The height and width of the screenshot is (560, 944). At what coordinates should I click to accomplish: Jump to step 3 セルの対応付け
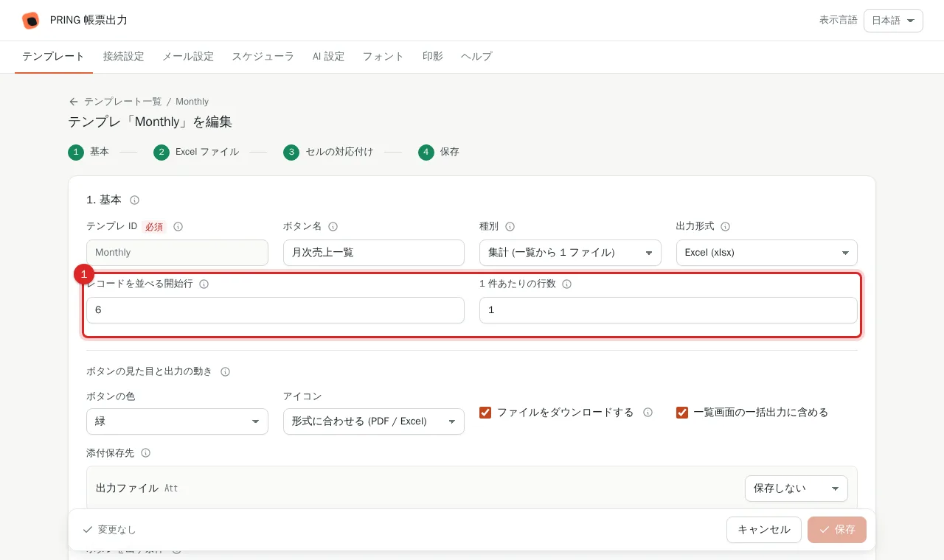(328, 152)
